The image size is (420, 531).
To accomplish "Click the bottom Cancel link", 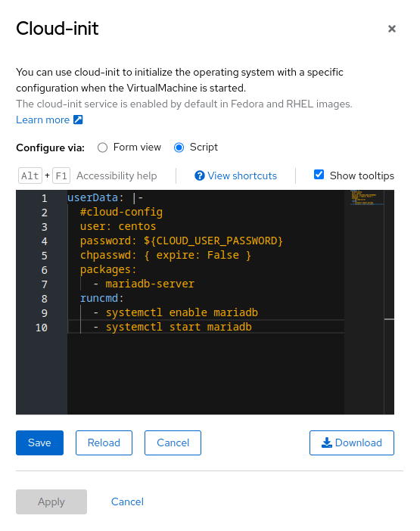I will (x=127, y=501).
